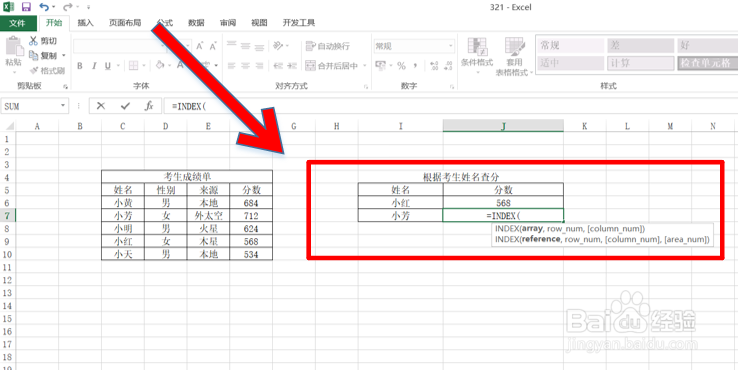738x370 pixels.
Task: Cancel the formula entry
Action: (x=101, y=106)
